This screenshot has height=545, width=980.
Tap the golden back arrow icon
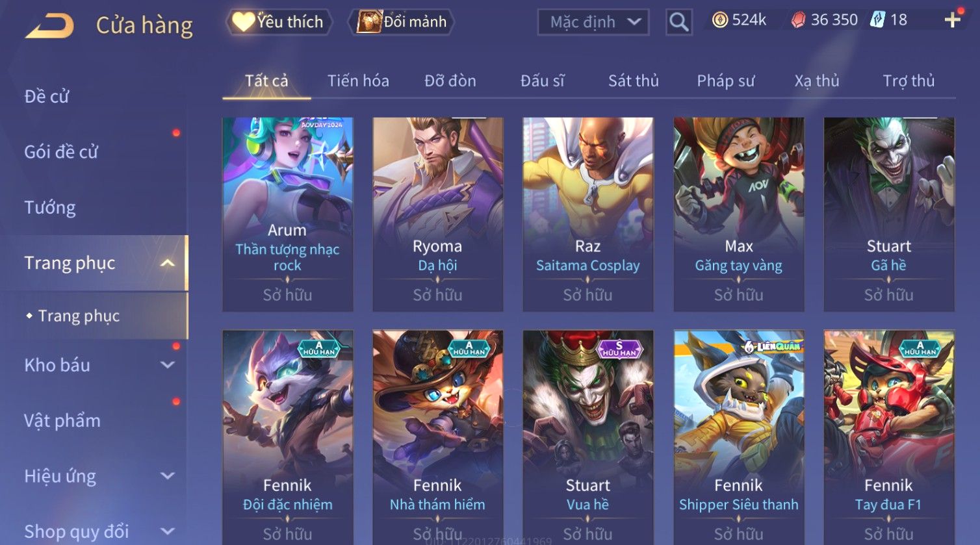pos(49,26)
